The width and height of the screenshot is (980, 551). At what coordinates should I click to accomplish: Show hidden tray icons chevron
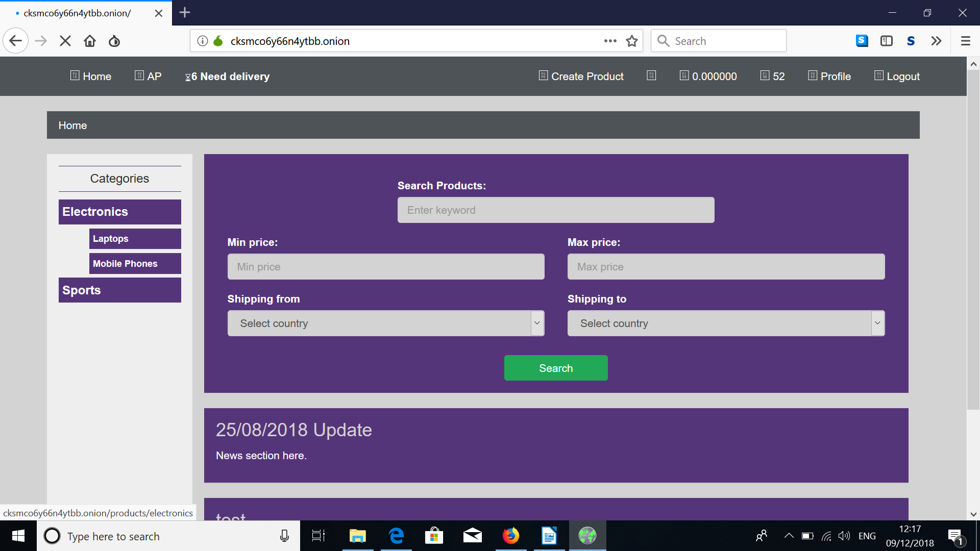coord(789,536)
